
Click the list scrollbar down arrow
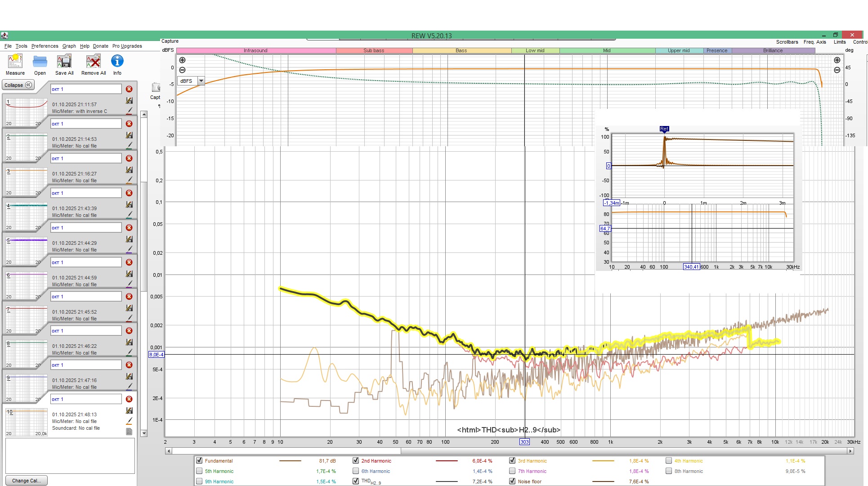click(144, 433)
